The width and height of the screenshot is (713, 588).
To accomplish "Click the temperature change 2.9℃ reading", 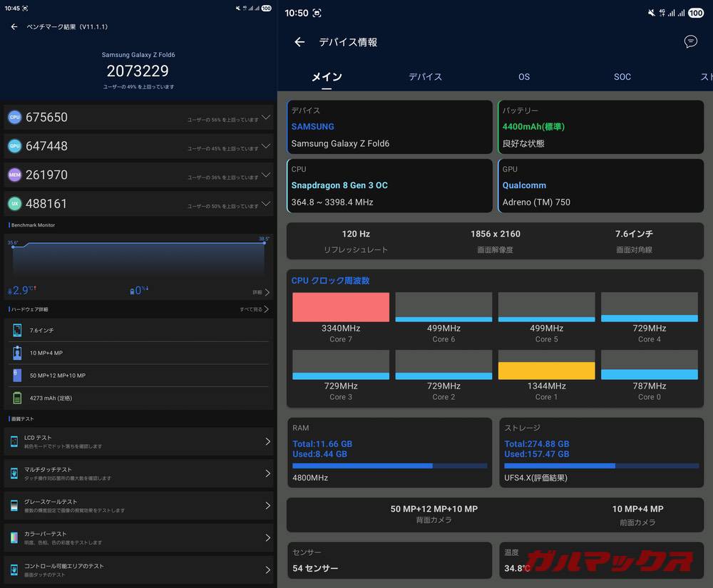I will point(22,290).
